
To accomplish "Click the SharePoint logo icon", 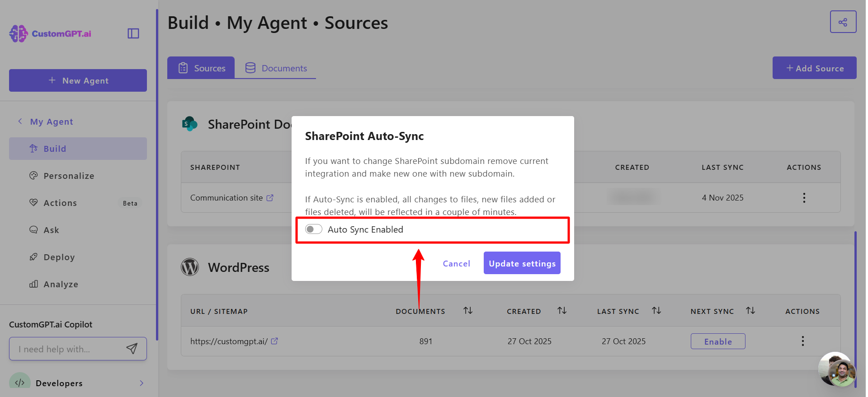I will 189,124.
